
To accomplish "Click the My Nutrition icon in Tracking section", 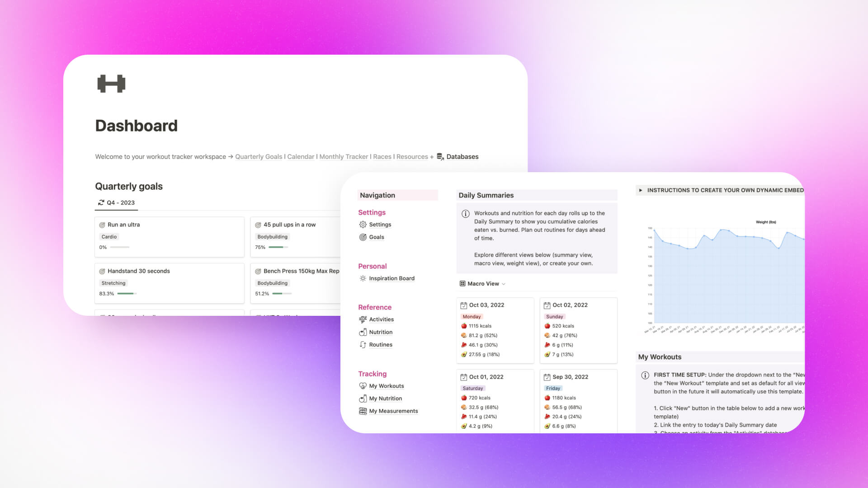I will click(x=362, y=398).
